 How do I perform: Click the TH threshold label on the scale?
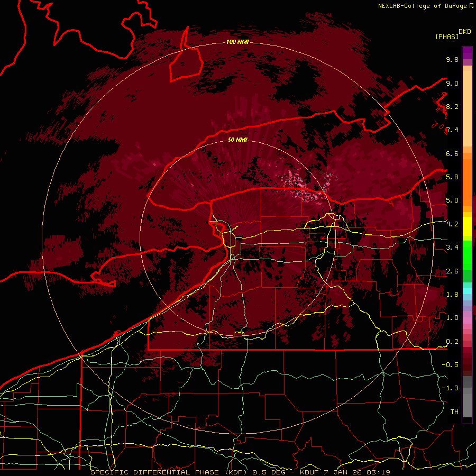coord(454,412)
